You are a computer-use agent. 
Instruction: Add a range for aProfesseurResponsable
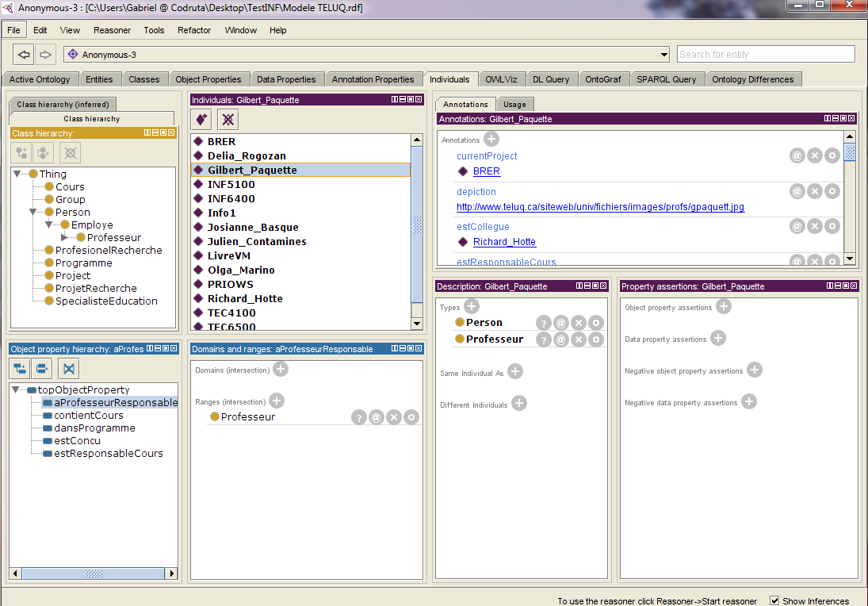277,401
